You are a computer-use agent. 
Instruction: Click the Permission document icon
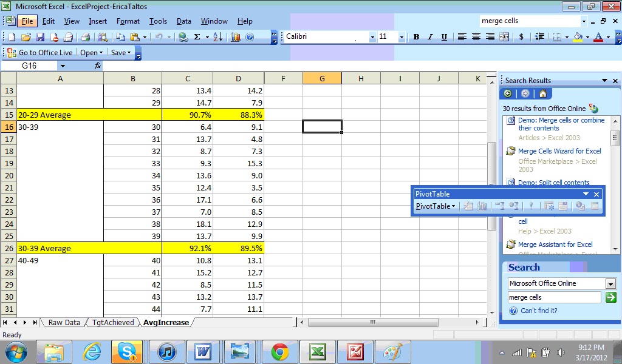point(54,37)
